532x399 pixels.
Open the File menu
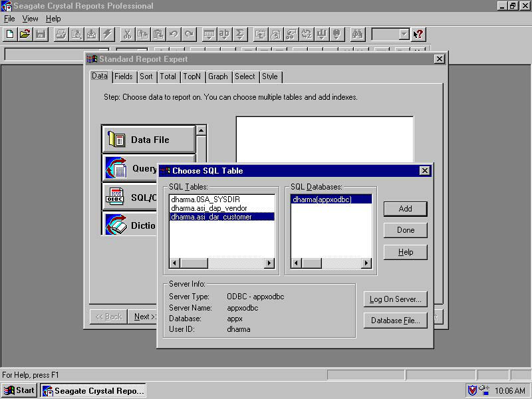point(9,19)
